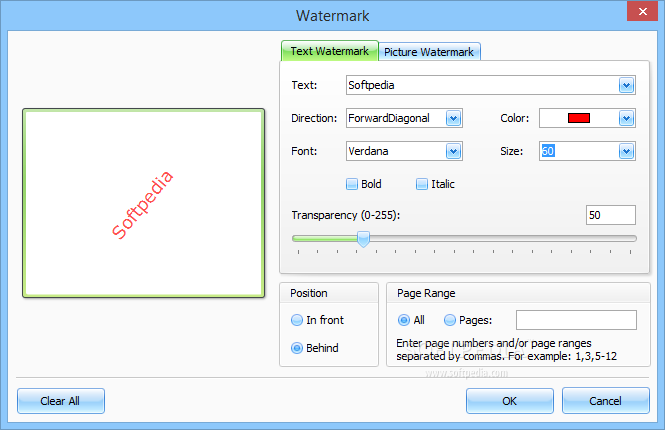Switch to the Text Watermark tab
This screenshot has width=665, height=430.
330,51
